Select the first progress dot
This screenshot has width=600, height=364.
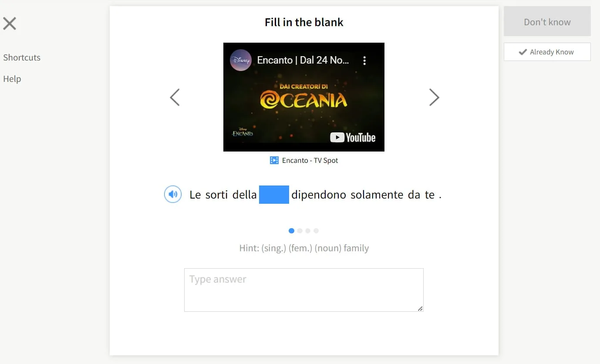click(291, 231)
